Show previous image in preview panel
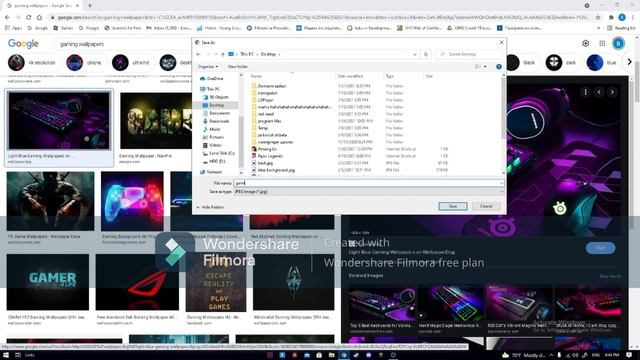This screenshot has width=640, height=360. tap(599, 92)
